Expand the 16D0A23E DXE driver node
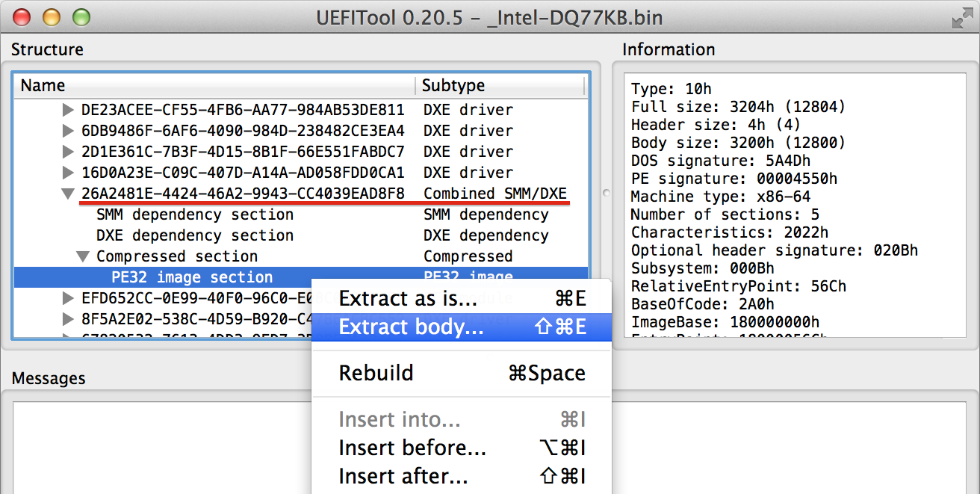This screenshot has width=980, height=494. [x=69, y=173]
